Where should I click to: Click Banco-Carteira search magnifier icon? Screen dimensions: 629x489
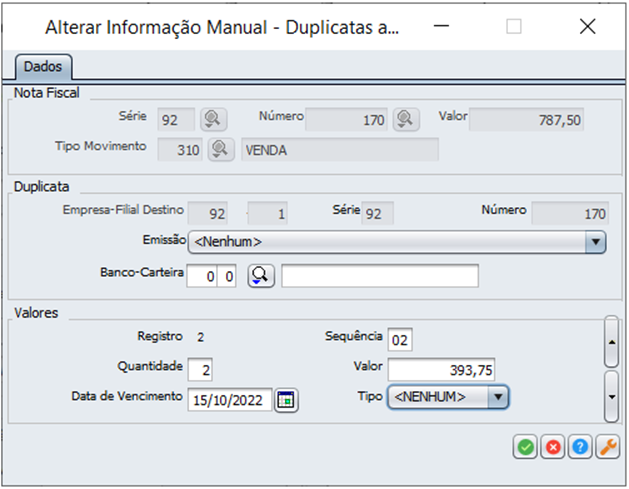260,276
